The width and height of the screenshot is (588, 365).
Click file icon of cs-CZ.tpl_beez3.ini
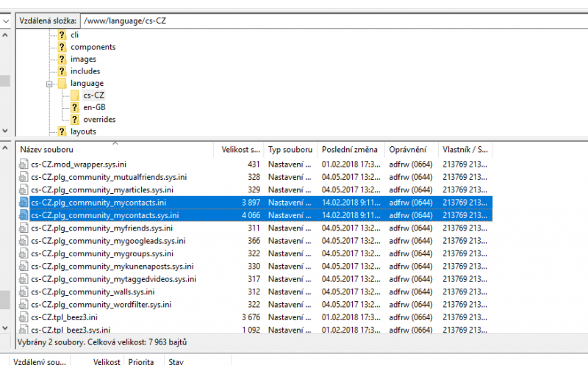(24, 317)
